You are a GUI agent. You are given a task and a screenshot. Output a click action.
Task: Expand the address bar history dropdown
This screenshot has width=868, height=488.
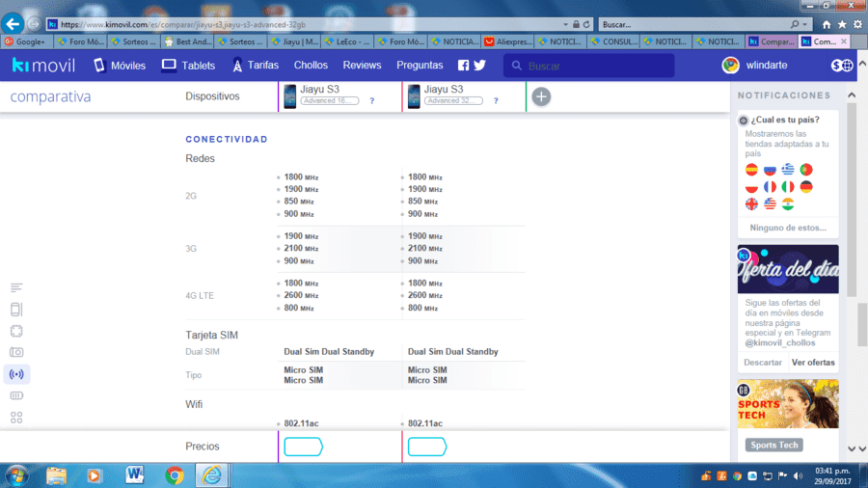click(565, 24)
